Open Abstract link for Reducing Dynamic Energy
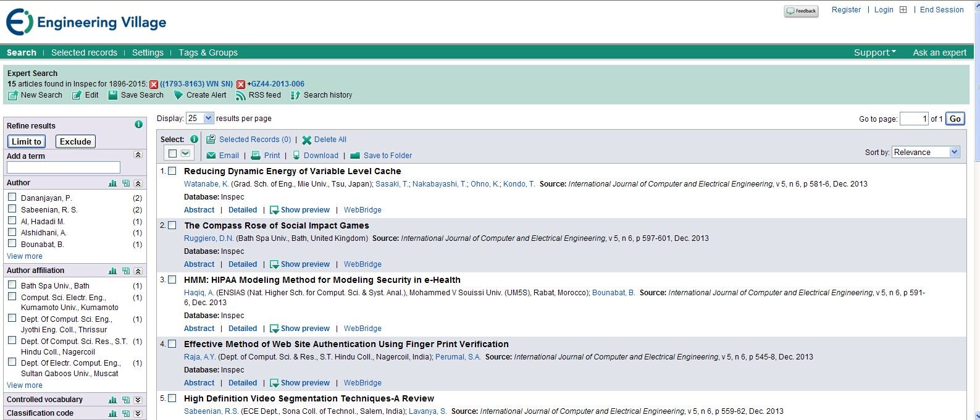The width and height of the screenshot is (980, 420). point(199,210)
